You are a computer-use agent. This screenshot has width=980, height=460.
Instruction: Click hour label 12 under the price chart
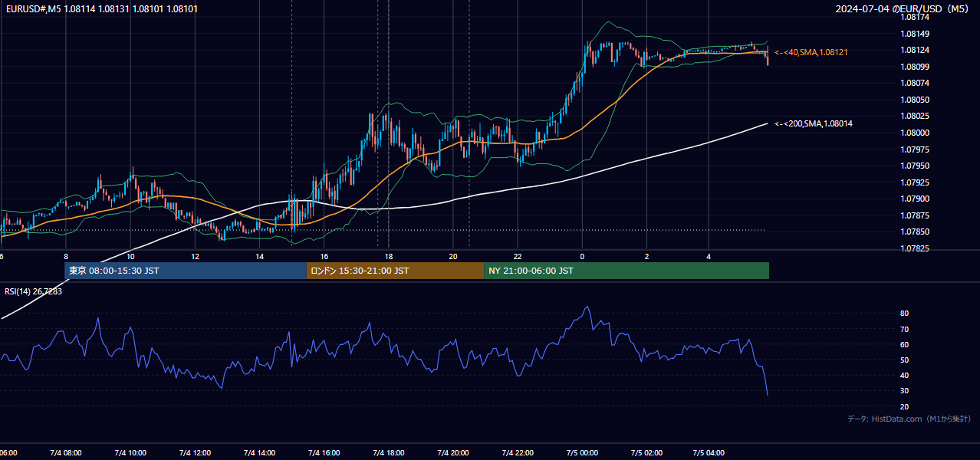tap(195, 256)
